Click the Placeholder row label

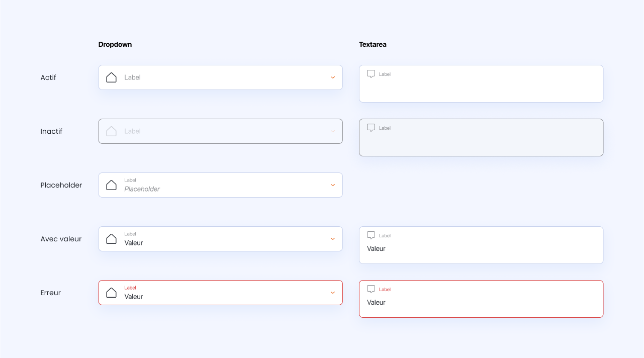(x=61, y=185)
